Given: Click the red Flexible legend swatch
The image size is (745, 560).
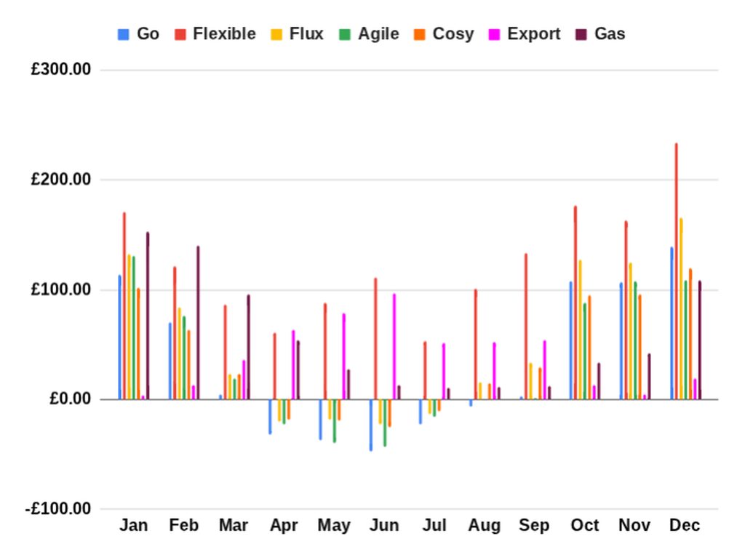Looking at the screenshot, I should point(180,34).
